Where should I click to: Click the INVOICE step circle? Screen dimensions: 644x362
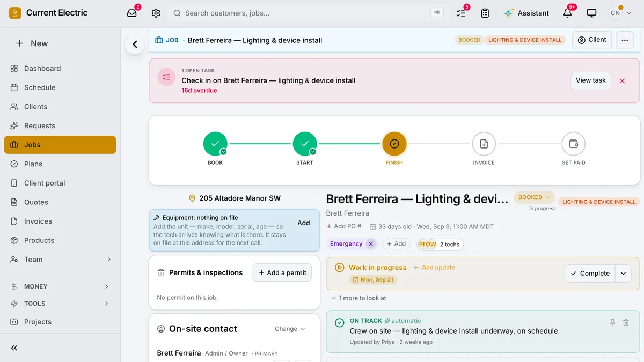pos(484,144)
